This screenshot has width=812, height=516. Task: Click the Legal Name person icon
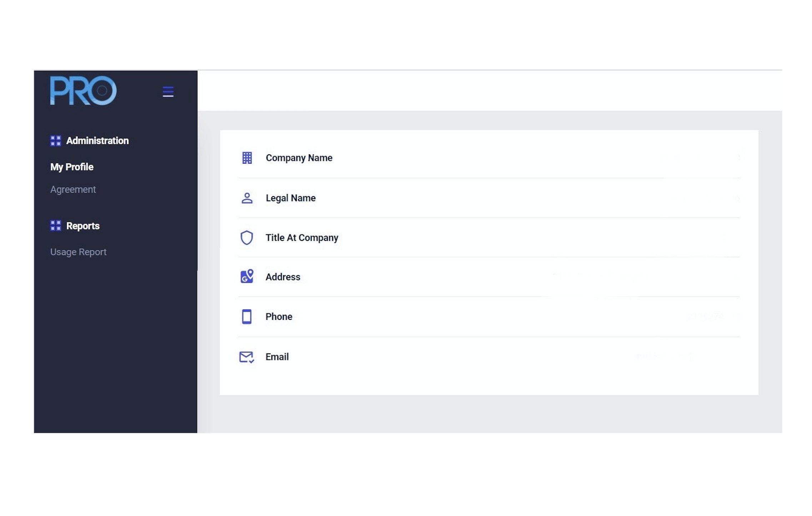247,198
